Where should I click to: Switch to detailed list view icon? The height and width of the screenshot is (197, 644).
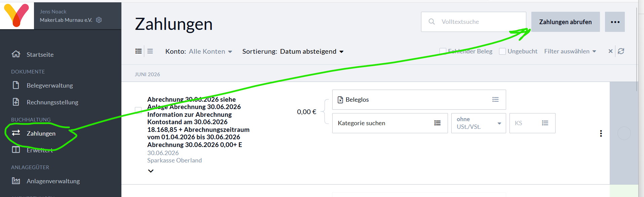(x=139, y=51)
